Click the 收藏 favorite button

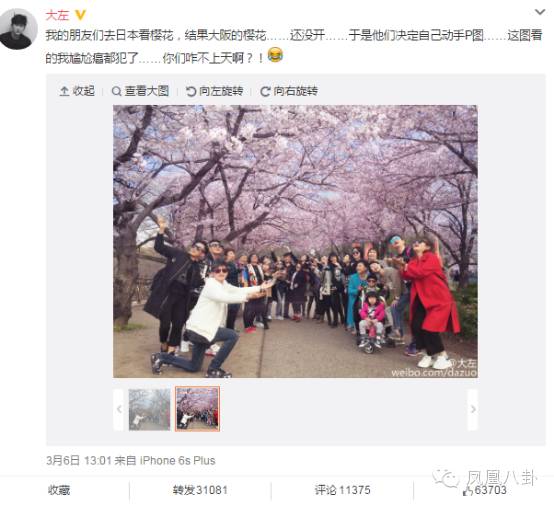click(x=59, y=490)
